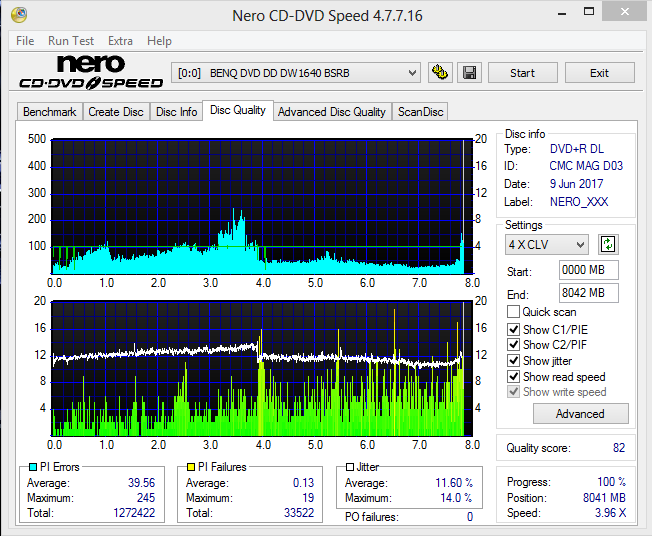Click Jitter average 11.60 %
652x536 pixels.
point(454,482)
